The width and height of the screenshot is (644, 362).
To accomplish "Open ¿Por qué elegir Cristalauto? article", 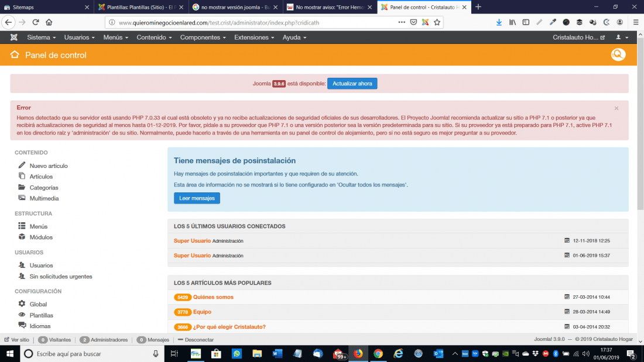I will [229, 327].
